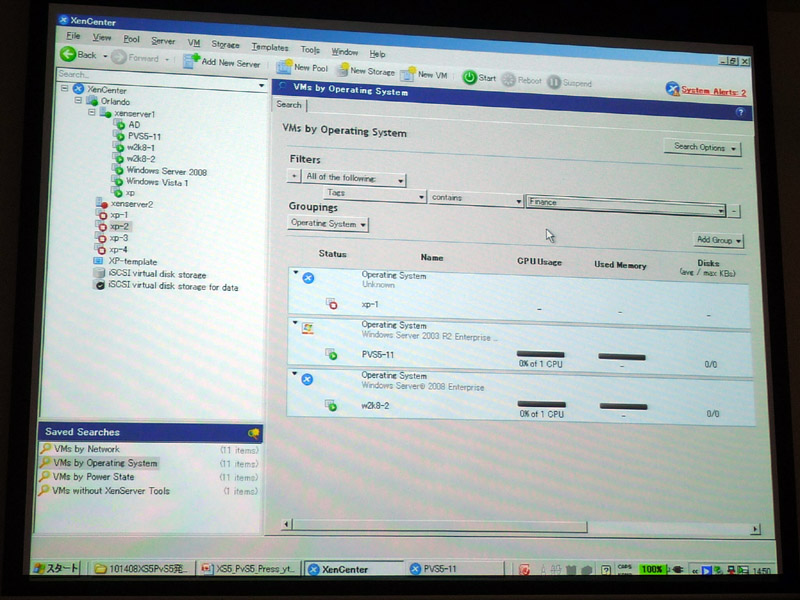Collapse the Windows Server 2008 Enterprise group
800x600 pixels.
[294, 373]
